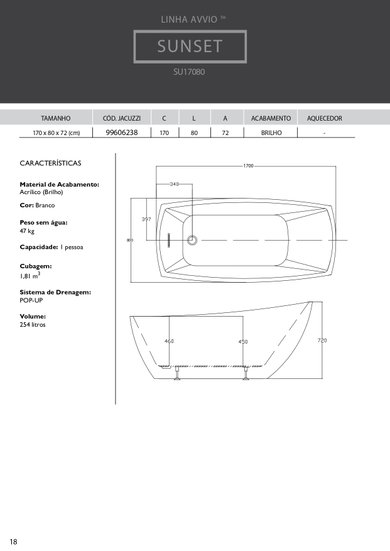Screen dimensions: 390x551
Task: Click the COD. JACUZZI column header
Action: click(x=122, y=118)
